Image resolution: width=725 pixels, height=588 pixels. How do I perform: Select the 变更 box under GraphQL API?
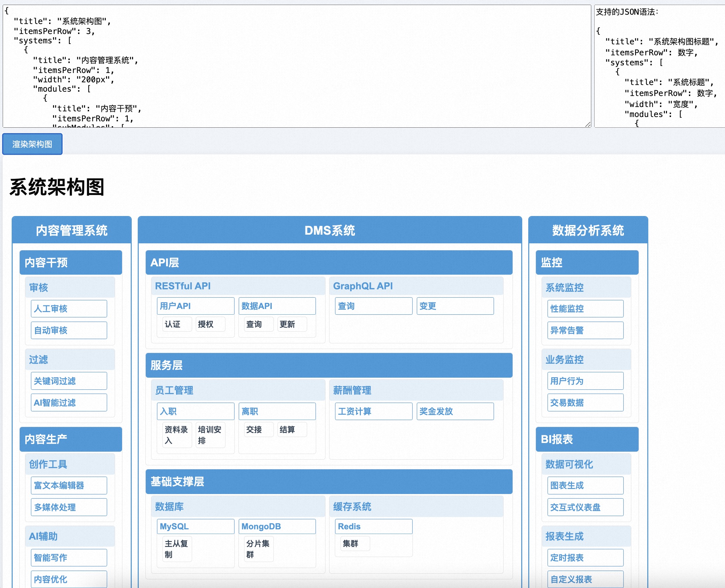(x=455, y=306)
